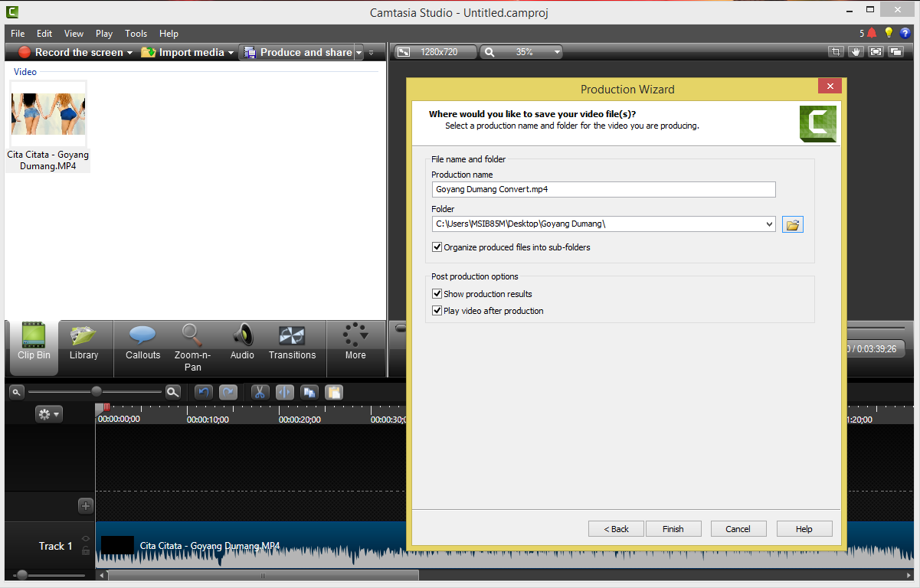Close the Production Wizard dialog
The image size is (920, 588).
(x=830, y=86)
